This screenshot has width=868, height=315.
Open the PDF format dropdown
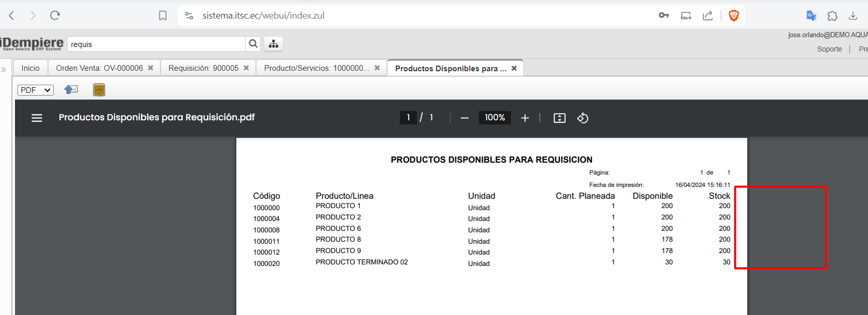click(36, 90)
